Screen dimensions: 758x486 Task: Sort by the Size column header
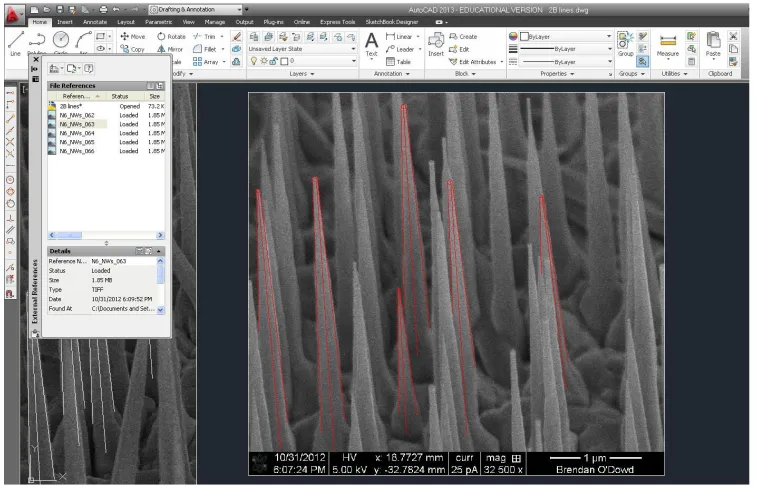pyautogui.click(x=155, y=96)
